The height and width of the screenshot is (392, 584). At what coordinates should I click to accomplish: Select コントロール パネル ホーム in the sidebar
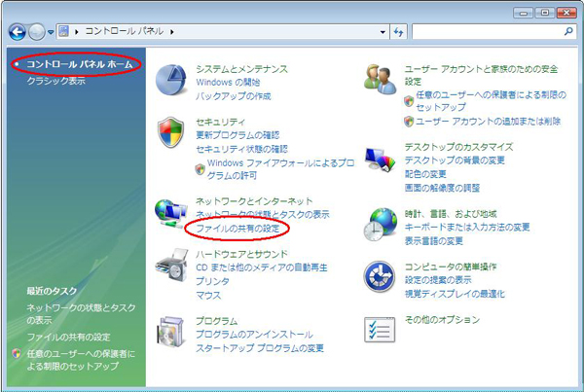80,64
